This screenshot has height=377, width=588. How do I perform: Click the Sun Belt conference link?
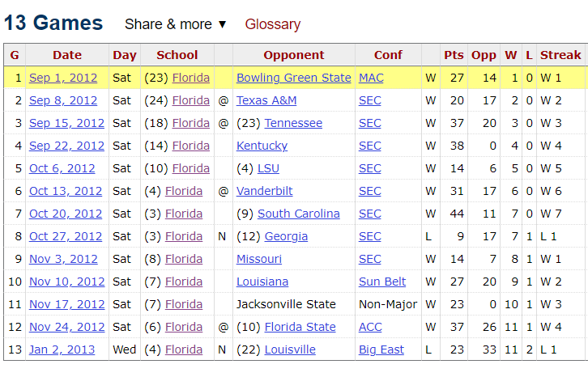click(x=384, y=282)
